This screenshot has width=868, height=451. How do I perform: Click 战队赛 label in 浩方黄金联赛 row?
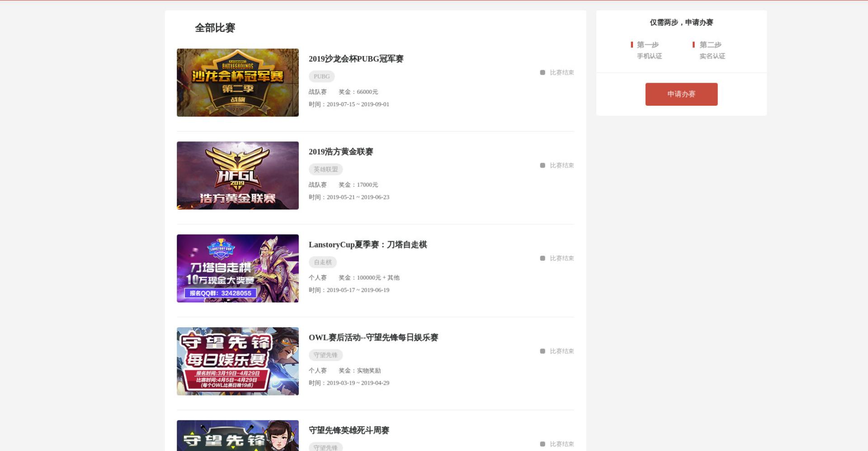click(x=317, y=185)
